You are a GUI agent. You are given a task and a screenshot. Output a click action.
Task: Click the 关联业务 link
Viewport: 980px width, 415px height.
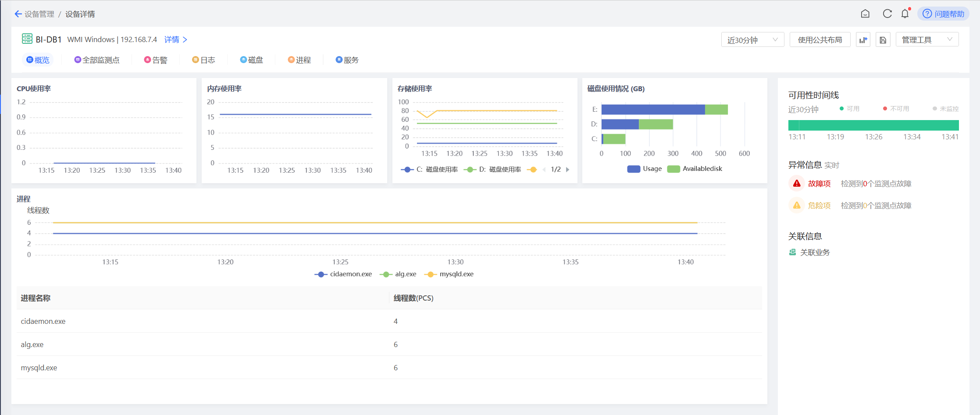click(x=815, y=252)
